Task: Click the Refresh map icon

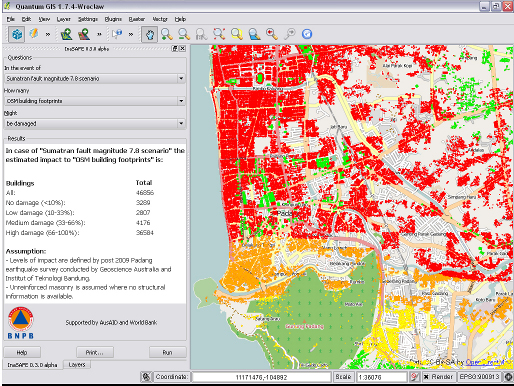Action: coord(307,34)
